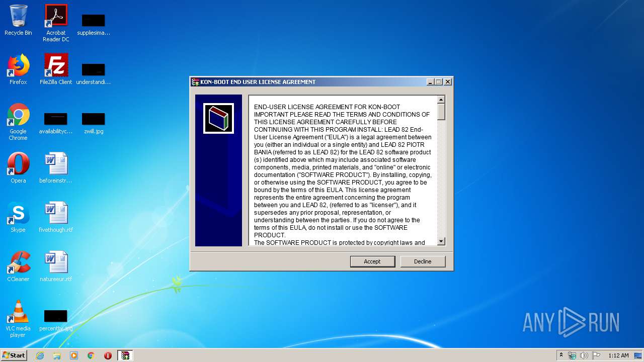Screen dimensions: 644x362
Task: Select the VLC media player shortcut
Action: click(18, 319)
